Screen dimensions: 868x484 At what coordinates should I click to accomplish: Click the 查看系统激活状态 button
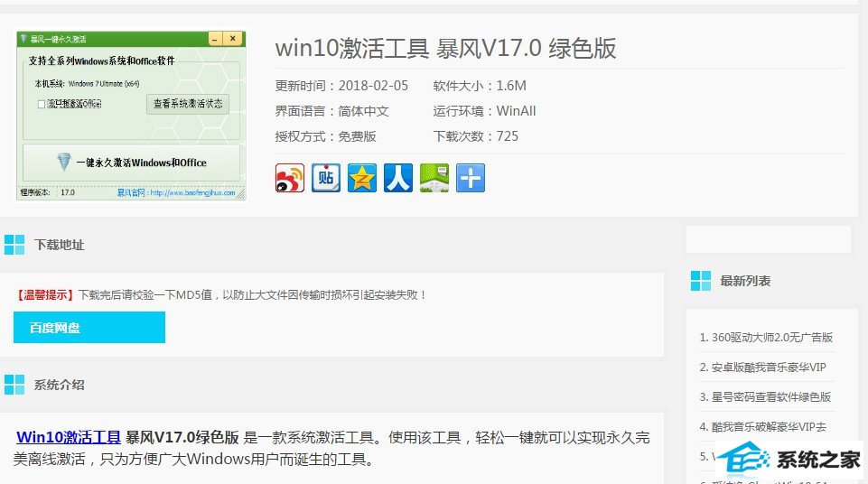[x=188, y=104]
